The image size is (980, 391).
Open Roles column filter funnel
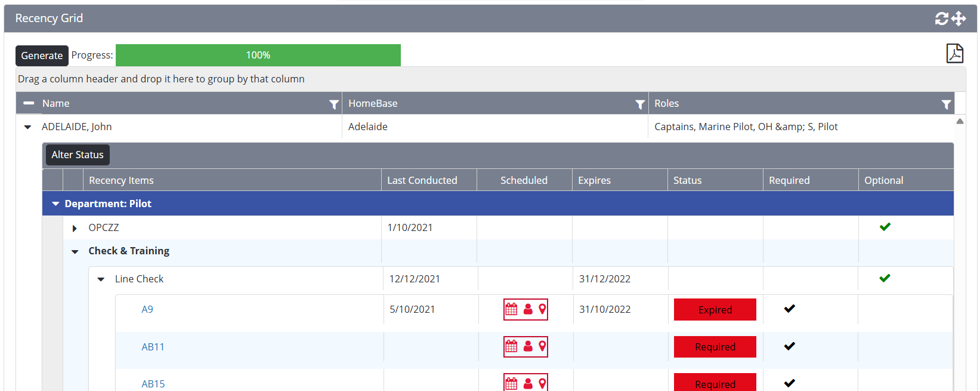point(946,104)
